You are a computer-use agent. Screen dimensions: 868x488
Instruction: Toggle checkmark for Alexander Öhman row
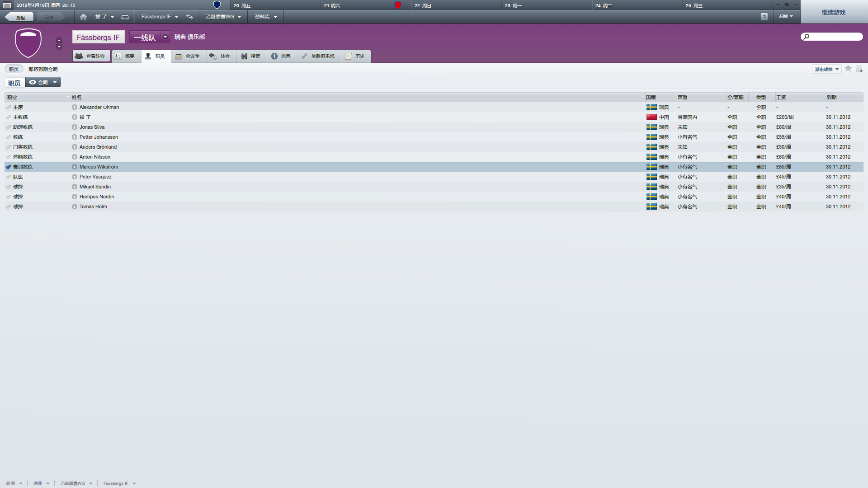coord(8,107)
